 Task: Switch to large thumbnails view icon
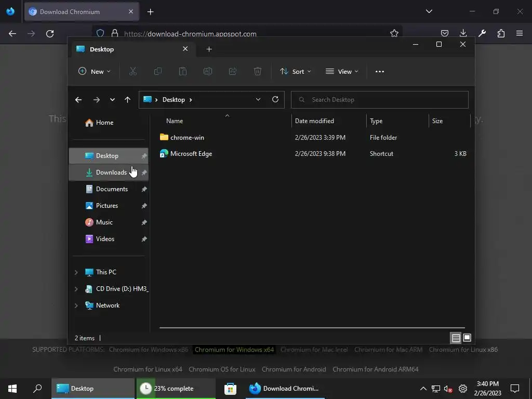[x=467, y=338]
